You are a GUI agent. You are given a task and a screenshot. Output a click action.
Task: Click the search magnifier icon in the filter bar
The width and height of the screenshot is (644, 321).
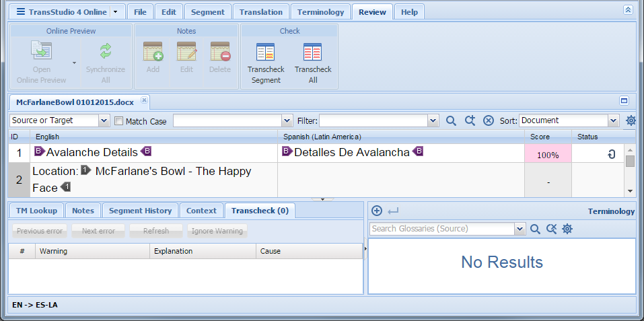(x=451, y=120)
